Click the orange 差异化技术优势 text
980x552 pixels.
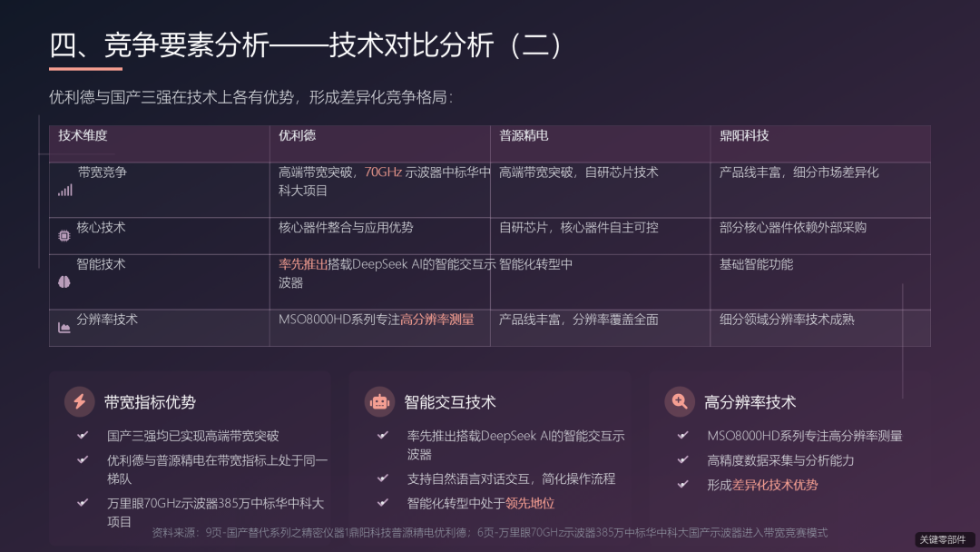tap(774, 485)
